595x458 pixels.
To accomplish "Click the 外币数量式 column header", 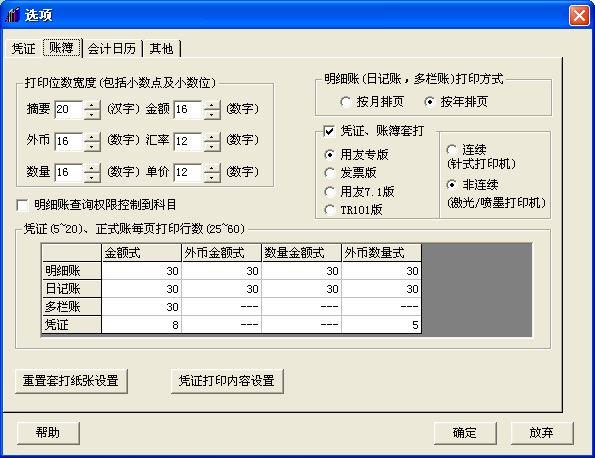I will (382, 253).
